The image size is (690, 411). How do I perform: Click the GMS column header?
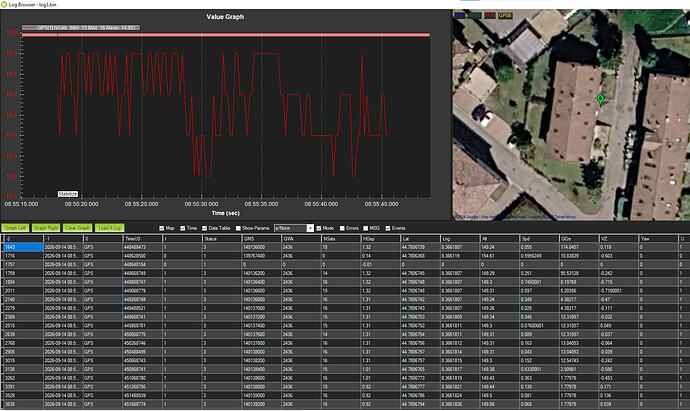(261, 239)
